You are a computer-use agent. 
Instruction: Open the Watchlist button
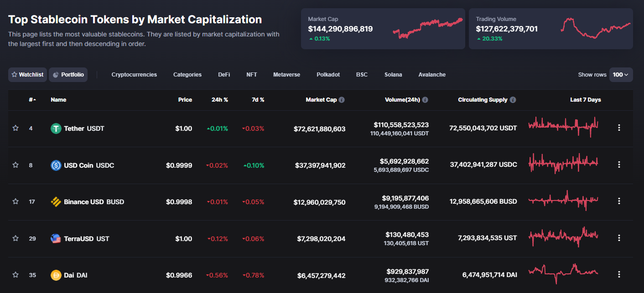27,75
